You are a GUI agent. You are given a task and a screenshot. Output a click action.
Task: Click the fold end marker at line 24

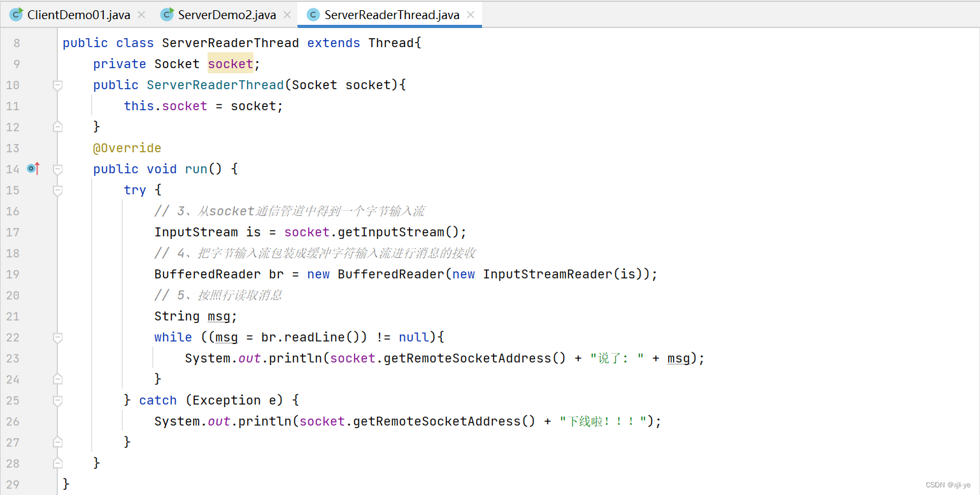tap(57, 379)
